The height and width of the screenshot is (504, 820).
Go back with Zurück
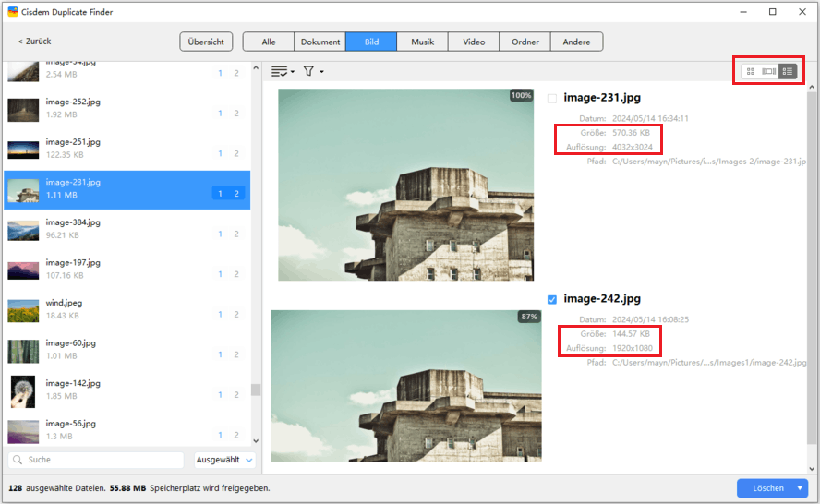point(34,42)
